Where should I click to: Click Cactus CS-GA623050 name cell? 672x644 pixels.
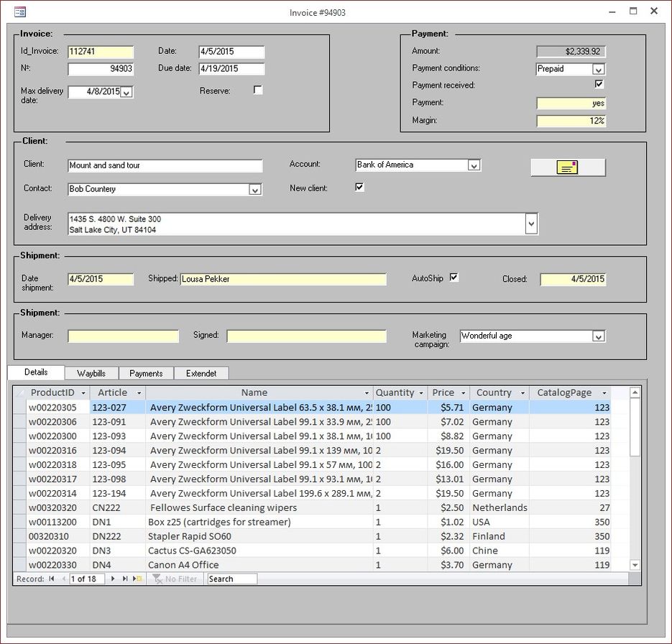point(259,551)
